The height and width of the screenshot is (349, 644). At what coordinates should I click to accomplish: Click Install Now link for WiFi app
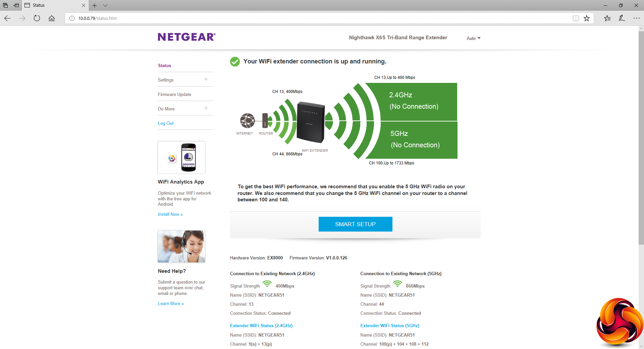pos(170,214)
